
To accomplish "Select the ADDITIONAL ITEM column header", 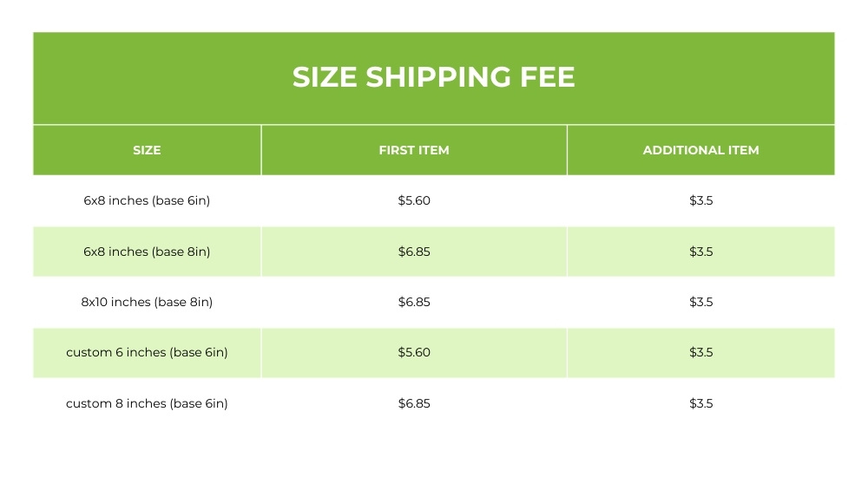I will (700, 150).
